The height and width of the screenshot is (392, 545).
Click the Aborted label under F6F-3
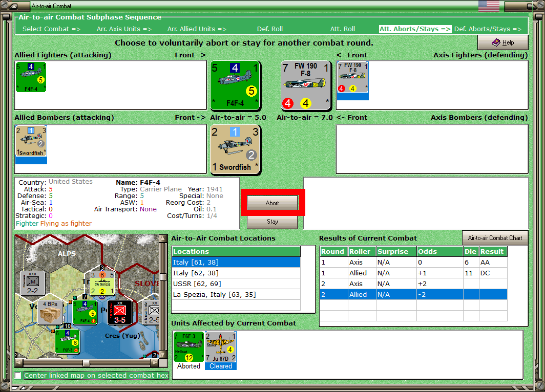[188, 366]
